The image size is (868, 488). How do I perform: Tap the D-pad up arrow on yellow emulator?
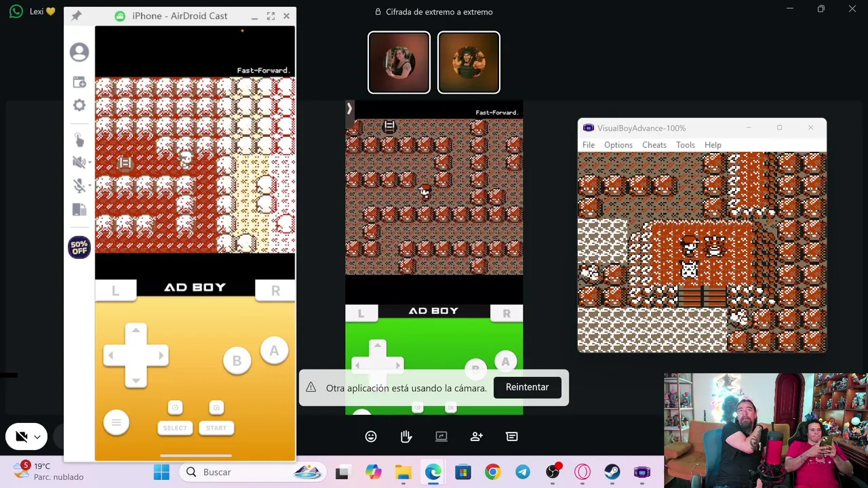(x=136, y=331)
